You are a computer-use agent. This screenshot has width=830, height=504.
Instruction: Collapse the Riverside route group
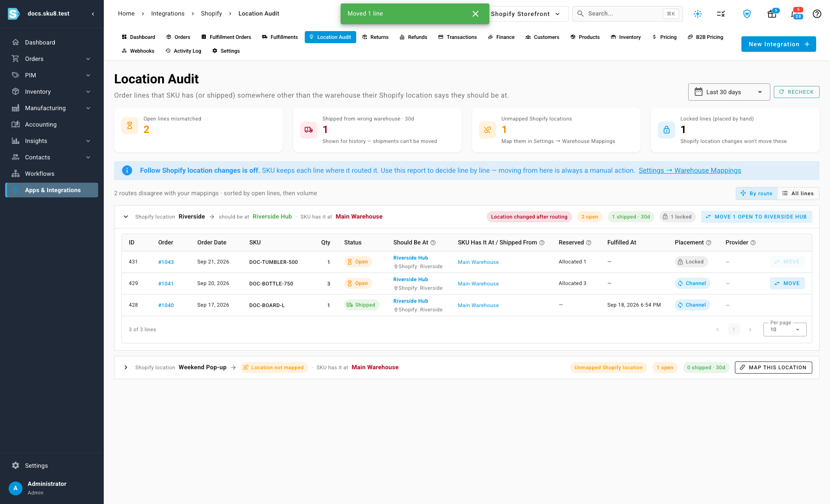(126, 217)
